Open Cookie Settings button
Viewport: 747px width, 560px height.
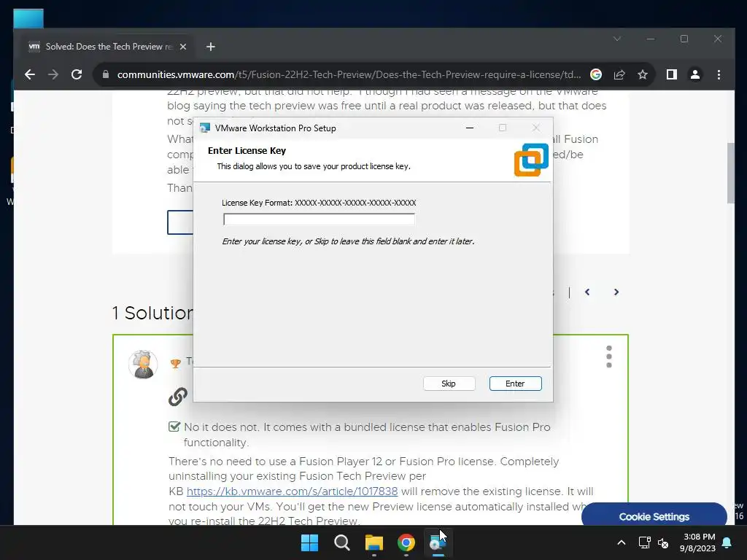654,517
